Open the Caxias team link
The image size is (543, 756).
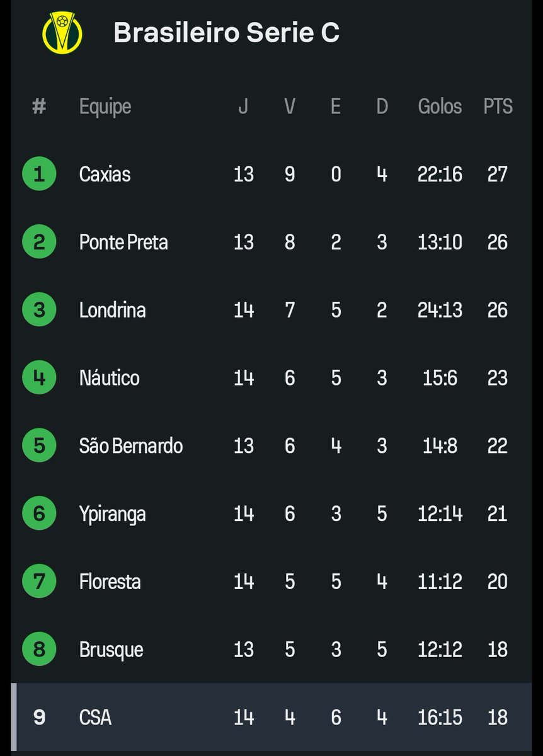click(x=105, y=174)
